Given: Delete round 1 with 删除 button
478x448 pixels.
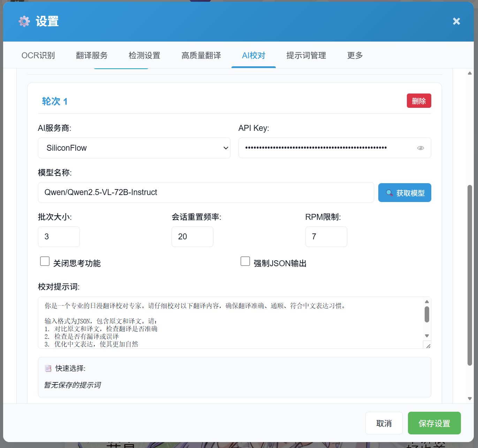Looking at the screenshot, I should coord(419,101).
